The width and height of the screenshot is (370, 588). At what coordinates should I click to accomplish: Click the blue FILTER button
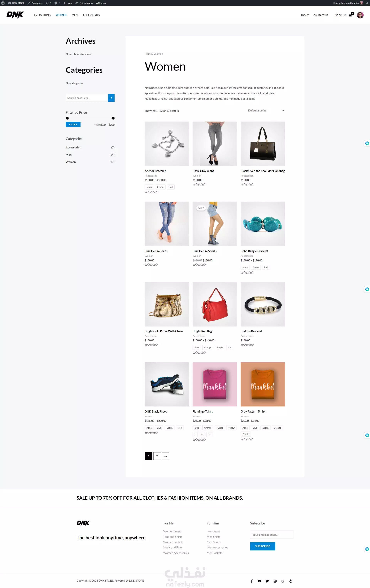(73, 125)
